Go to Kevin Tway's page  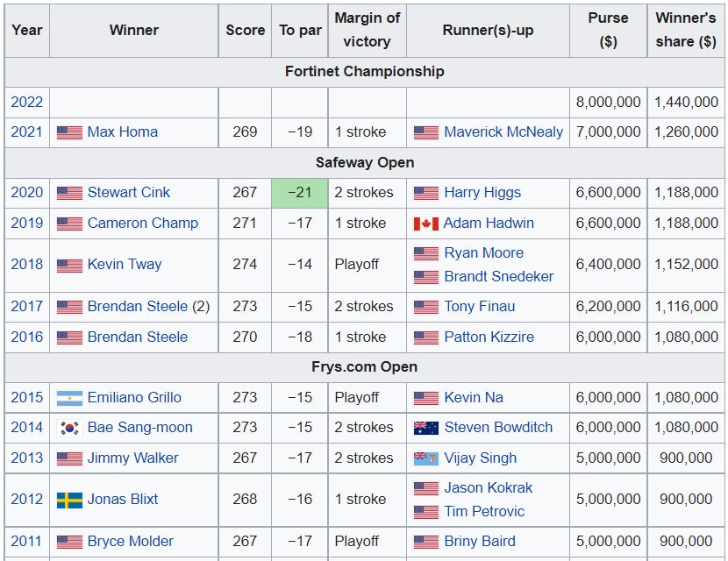125,265
